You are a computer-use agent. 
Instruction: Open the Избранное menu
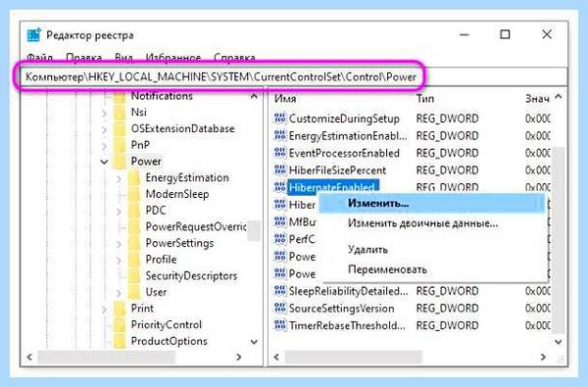click(x=173, y=58)
